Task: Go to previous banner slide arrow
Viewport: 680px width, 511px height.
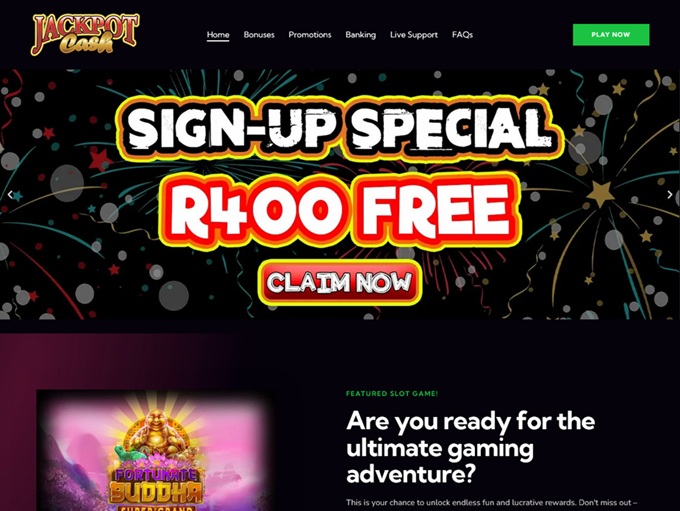Action: point(10,195)
